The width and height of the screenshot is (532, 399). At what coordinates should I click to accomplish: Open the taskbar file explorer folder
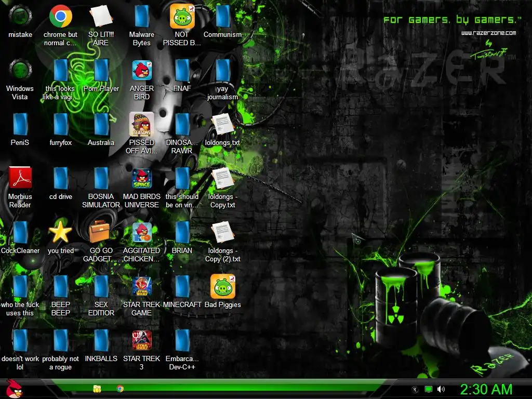pos(97,389)
